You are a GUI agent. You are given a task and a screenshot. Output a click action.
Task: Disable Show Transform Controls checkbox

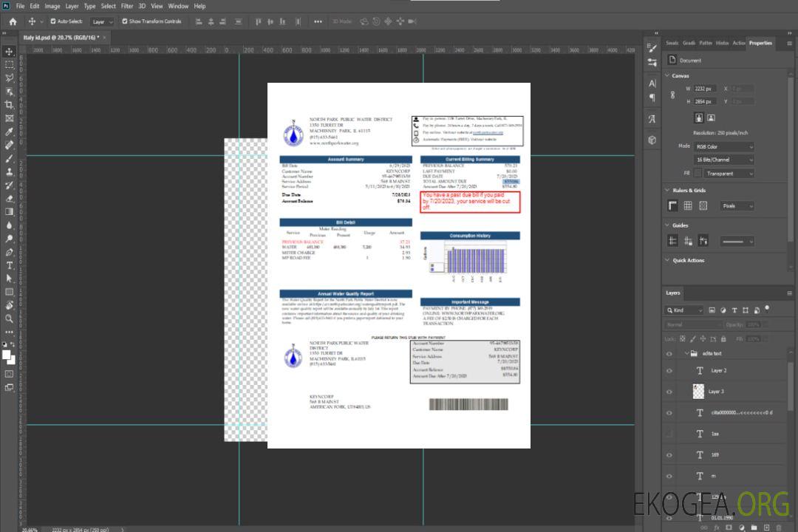pos(125,21)
